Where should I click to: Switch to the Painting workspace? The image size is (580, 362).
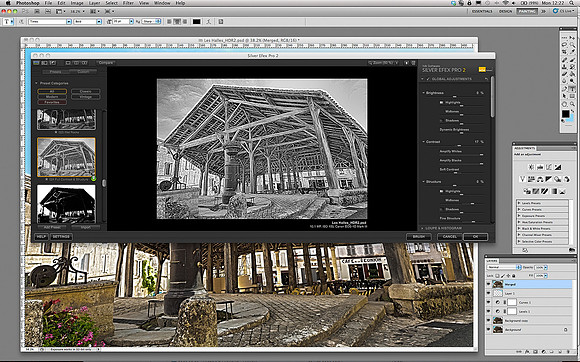point(527,11)
